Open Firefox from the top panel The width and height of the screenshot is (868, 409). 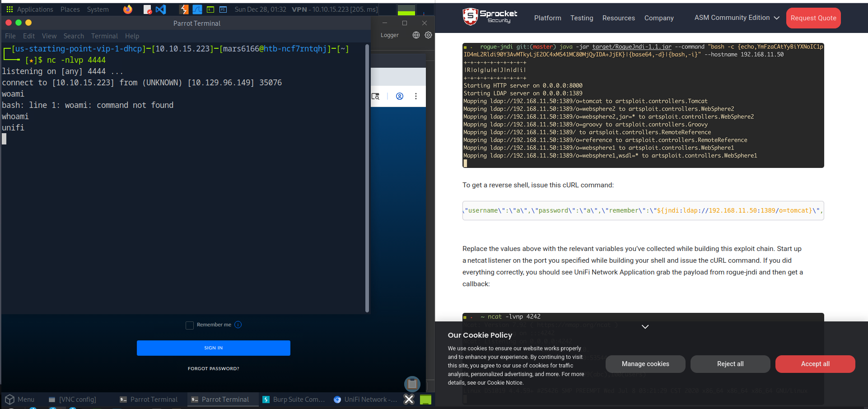click(128, 9)
